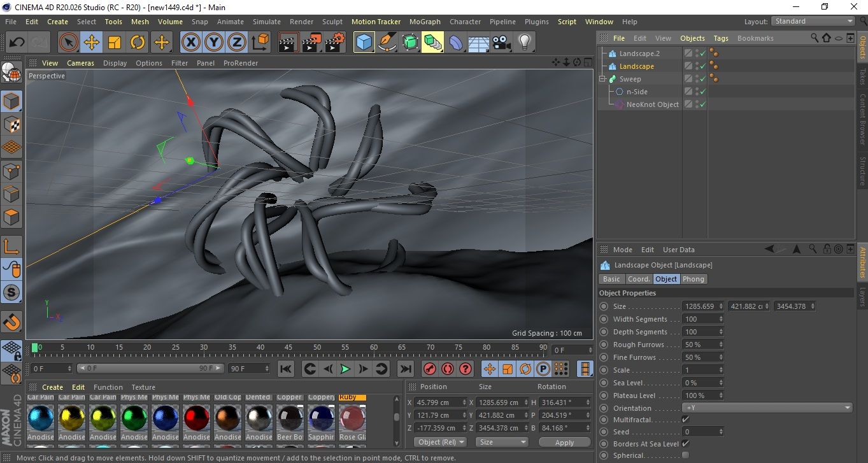This screenshot has height=463, width=868.
Task: Open the Pen spline tool
Action: pyautogui.click(x=387, y=43)
